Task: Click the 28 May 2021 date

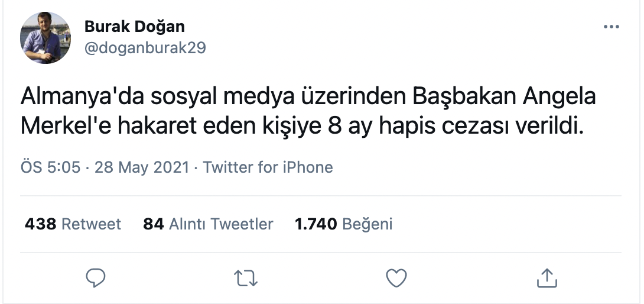Action: tap(141, 167)
